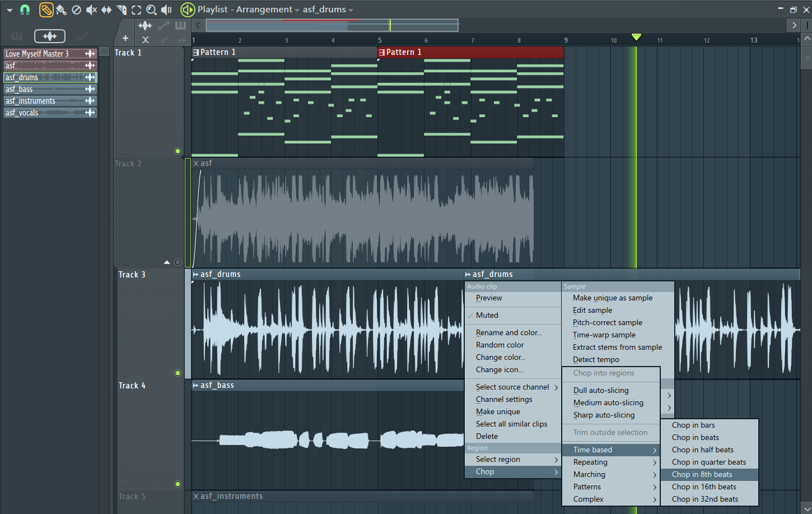
Task: Select the Slip tool
Action: click(x=106, y=10)
